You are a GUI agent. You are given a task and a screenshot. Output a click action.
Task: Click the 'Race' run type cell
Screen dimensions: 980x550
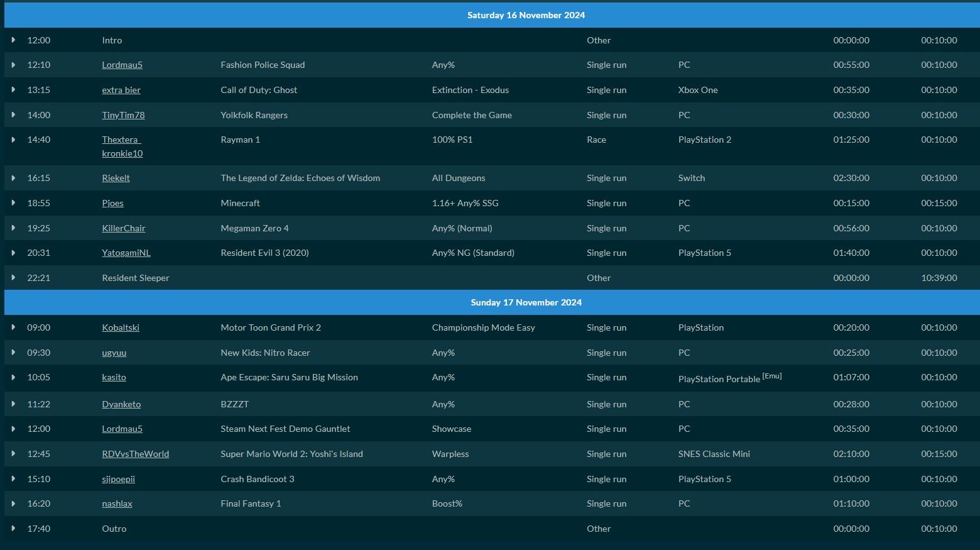[x=596, y=140]
